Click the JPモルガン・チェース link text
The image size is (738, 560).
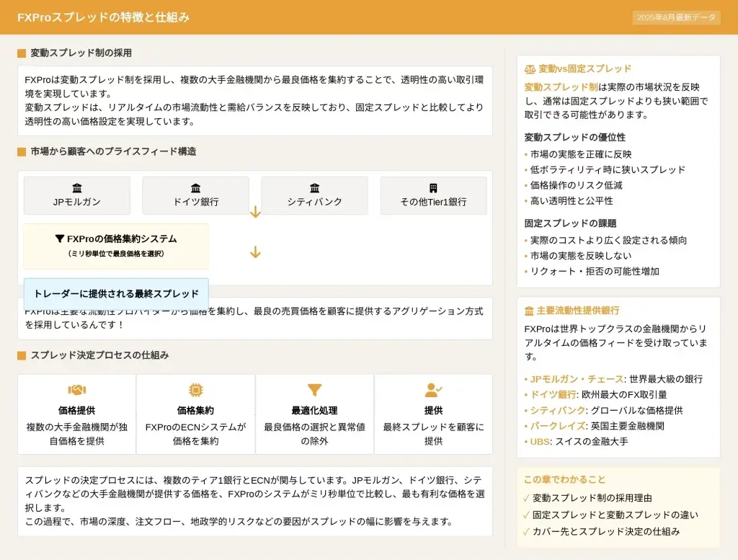pos(577,379)
